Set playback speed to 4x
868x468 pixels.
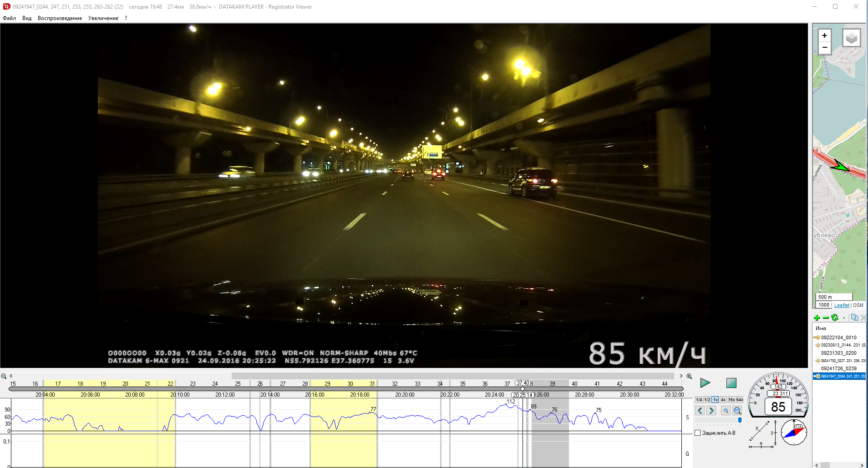tap(723, 400)
